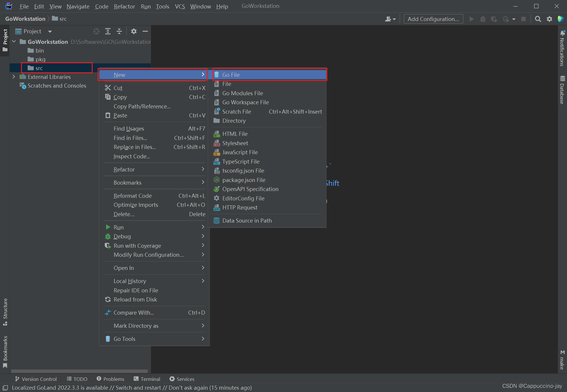Collapse the GoWorkstation project root

tap(14, 42)
